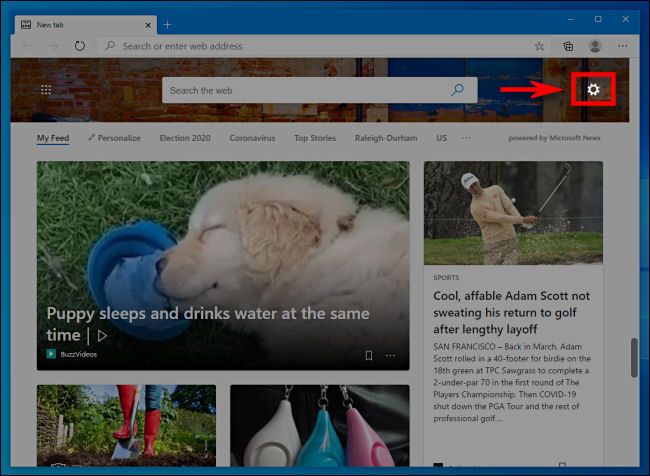
Task: Select the My Feed tab
Action: pos(53,138)
